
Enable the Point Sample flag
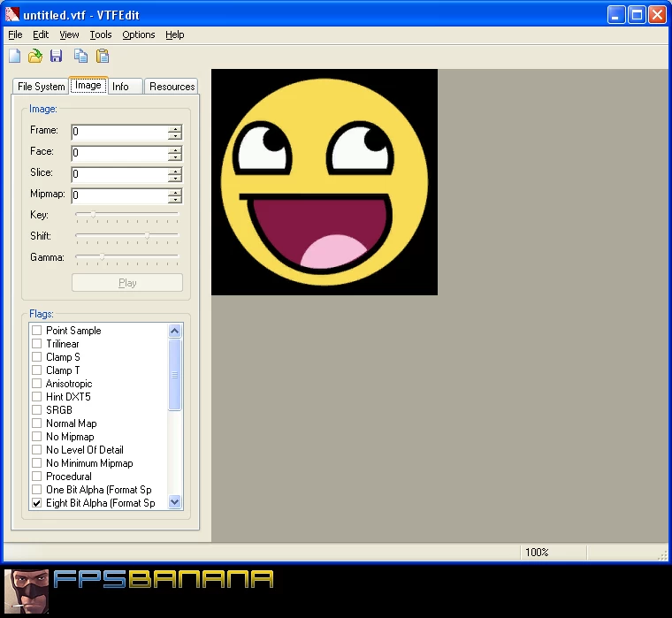point(37,331)
